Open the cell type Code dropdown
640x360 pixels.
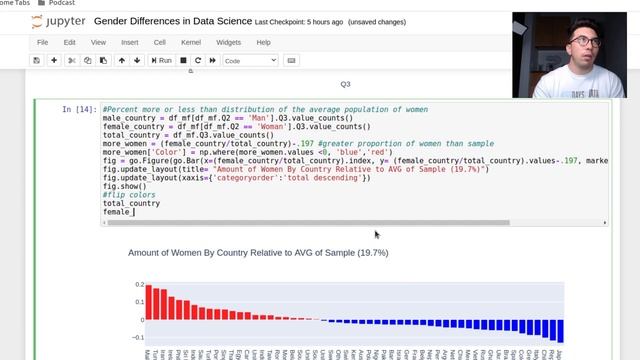(x=250, y=60)
